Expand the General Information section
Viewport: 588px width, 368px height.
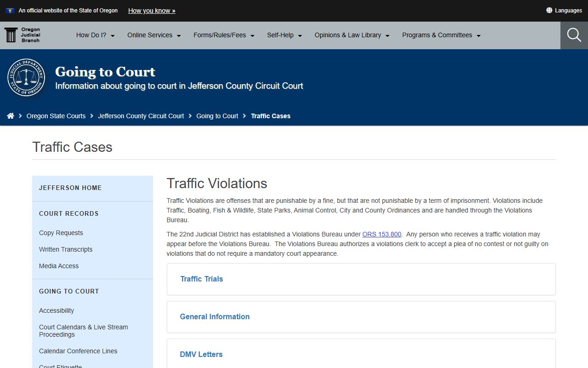361,317
